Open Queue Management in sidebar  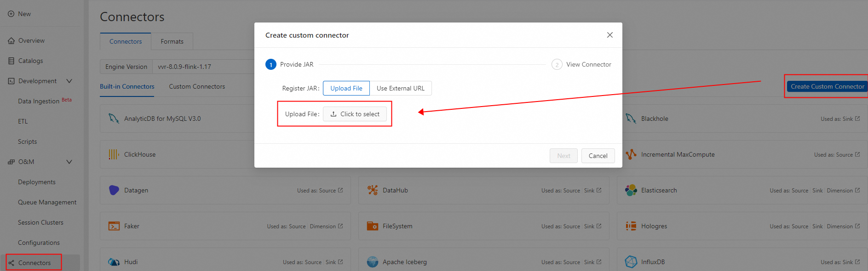(47, 202)
